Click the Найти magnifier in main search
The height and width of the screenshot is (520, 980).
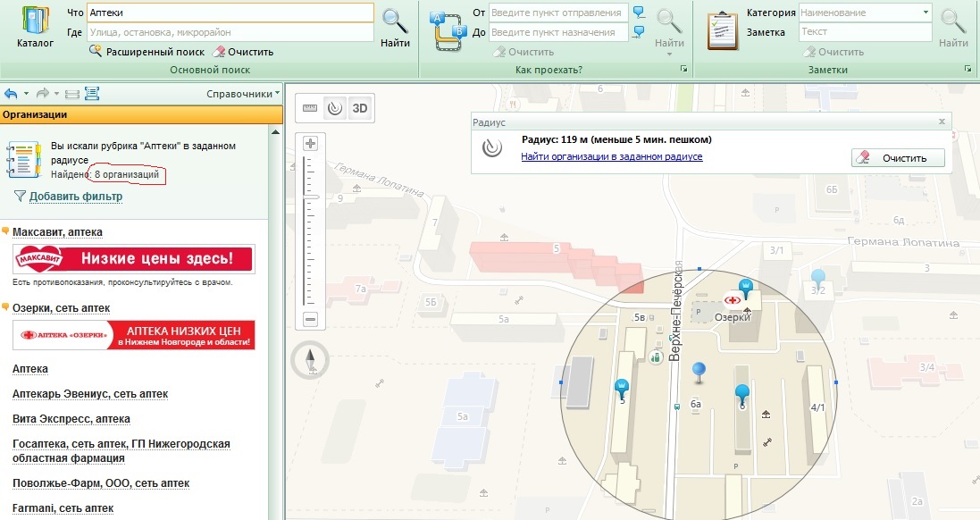(x=395, y=28)
